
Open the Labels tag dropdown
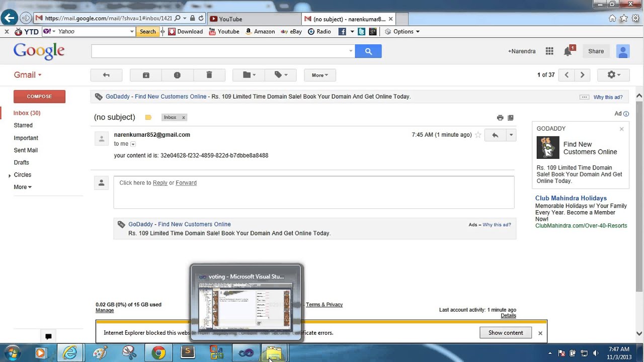[281, 75]
